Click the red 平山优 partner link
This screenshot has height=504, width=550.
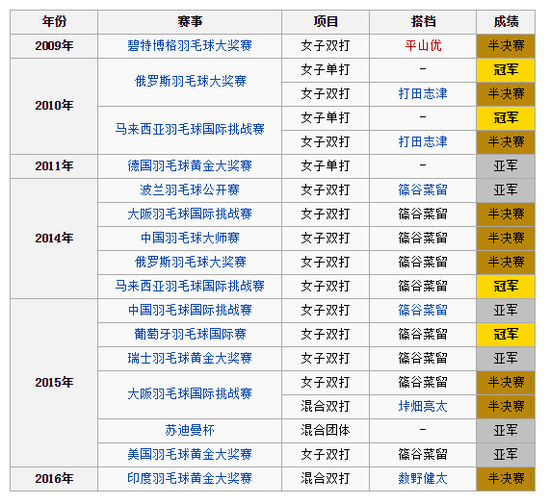coord(423,46)
